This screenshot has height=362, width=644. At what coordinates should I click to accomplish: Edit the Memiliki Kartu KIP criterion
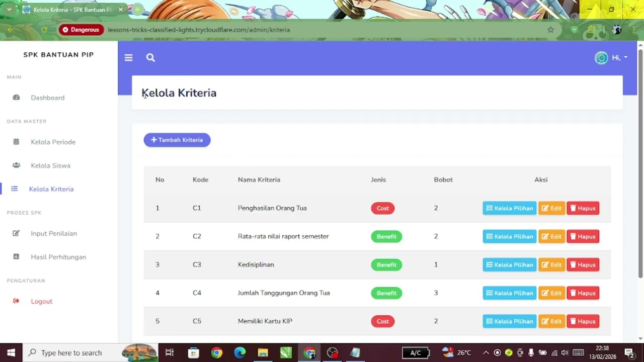552,321
